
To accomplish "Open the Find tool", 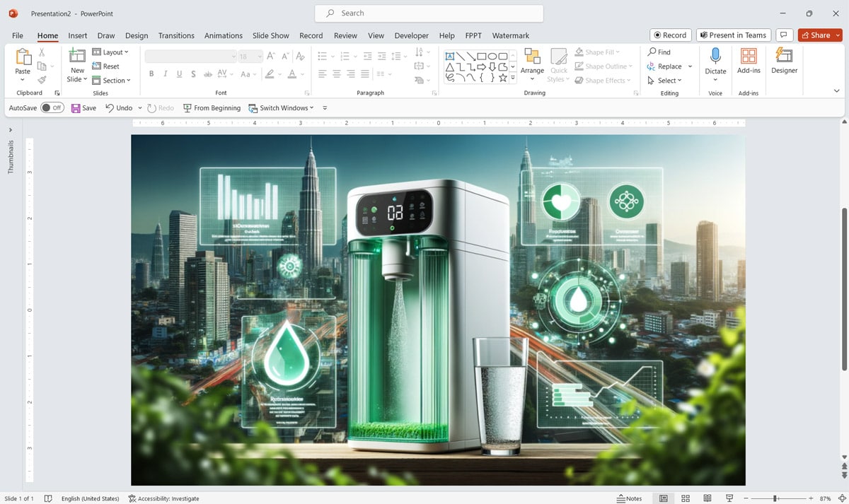I will [x=659, y=51].
